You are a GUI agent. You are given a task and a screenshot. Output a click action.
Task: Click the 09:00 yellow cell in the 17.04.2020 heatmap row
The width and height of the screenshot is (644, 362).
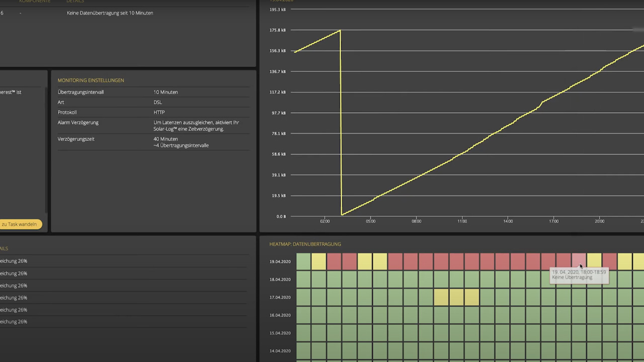[x=441, y=297]
